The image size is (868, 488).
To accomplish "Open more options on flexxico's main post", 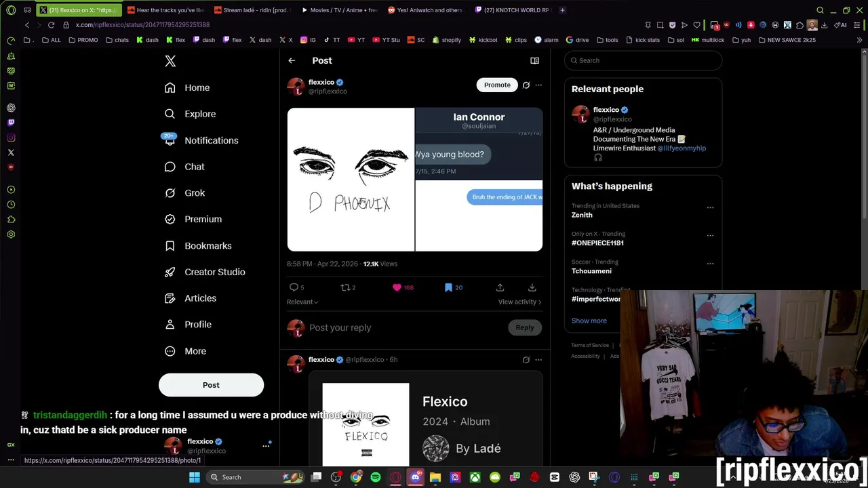I will click(x=538, y=85).
